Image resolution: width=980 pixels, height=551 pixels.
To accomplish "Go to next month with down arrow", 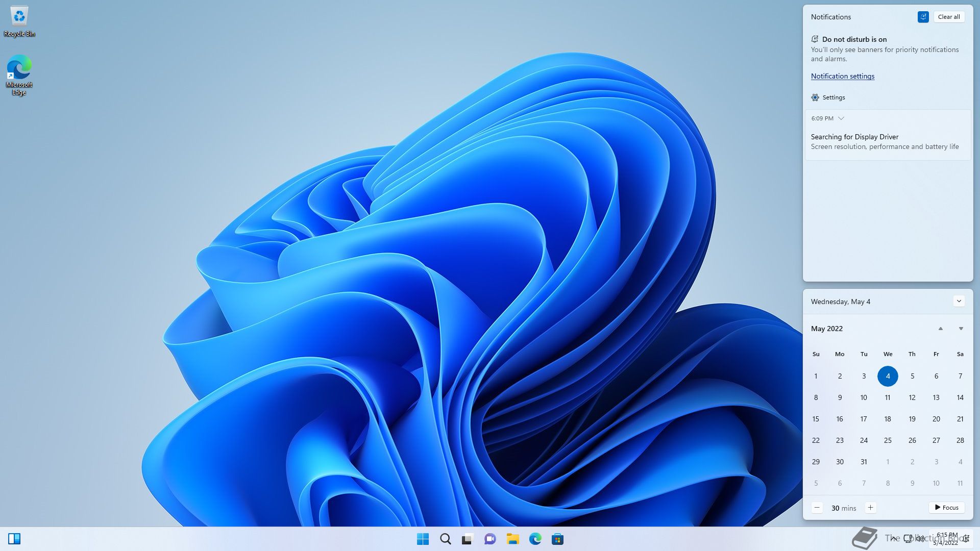I will coord(961,329).
